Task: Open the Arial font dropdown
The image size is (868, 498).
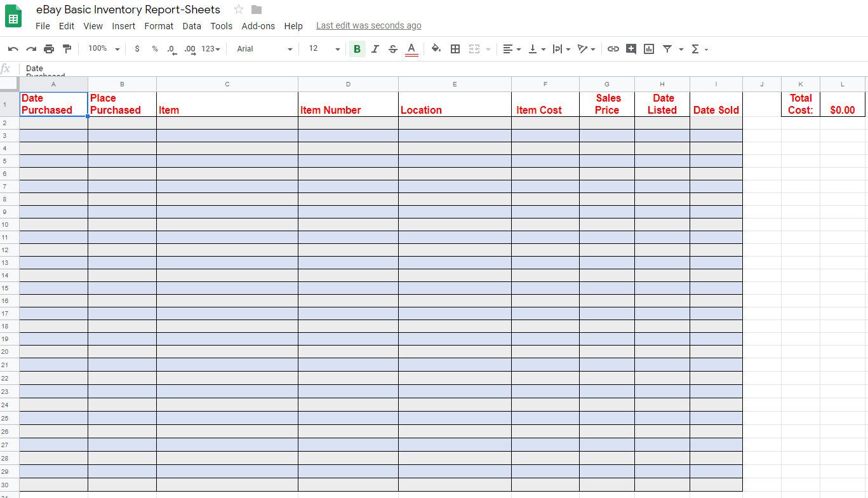Action: 264,49
